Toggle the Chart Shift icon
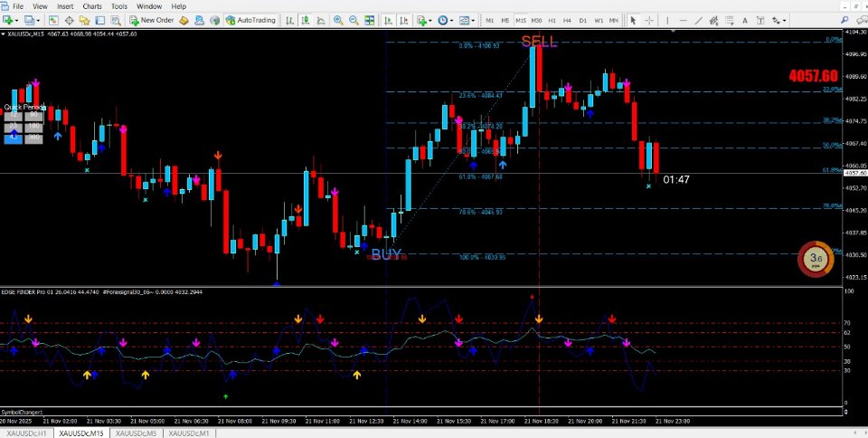 (404, 21)
